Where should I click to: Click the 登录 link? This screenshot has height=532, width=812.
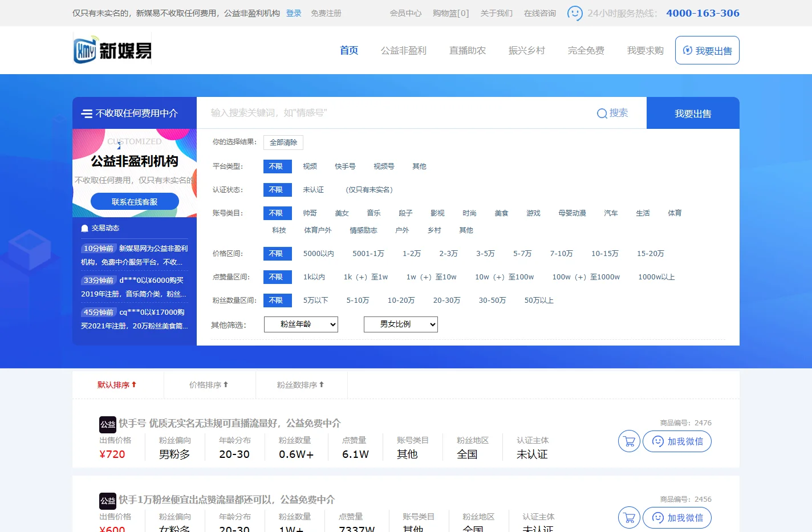pyautogui.click(x=294, y=13)
